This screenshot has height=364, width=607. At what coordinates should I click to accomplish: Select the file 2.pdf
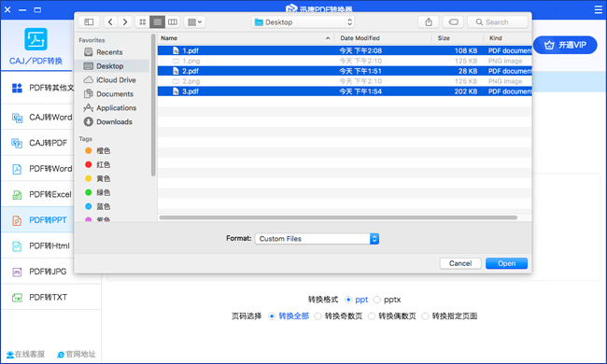tap(345, 71)
